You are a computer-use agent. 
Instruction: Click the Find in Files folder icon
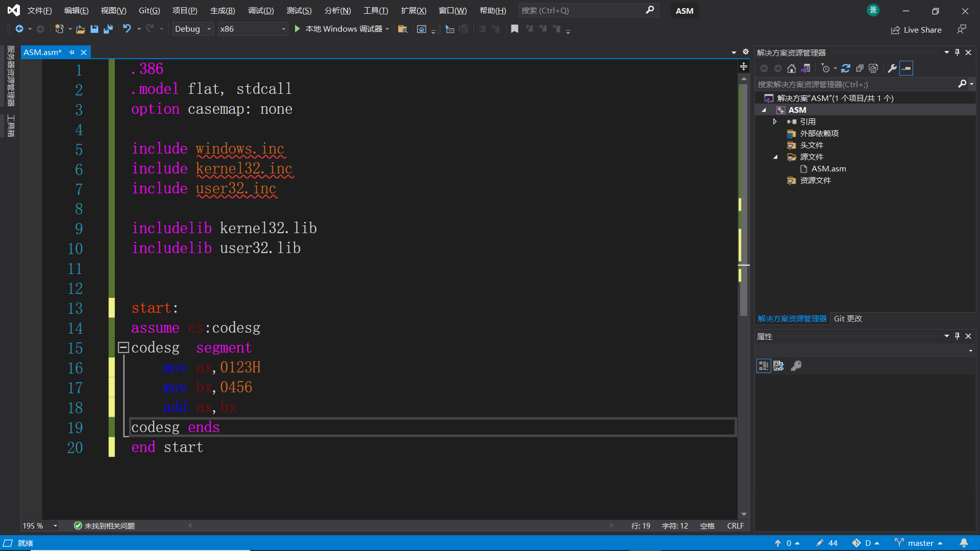(x=403, y=29)
